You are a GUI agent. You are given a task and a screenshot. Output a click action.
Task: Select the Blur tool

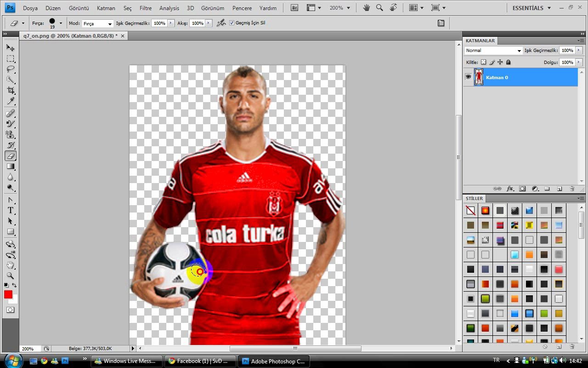pyautogui.click(x=10, y=177)
